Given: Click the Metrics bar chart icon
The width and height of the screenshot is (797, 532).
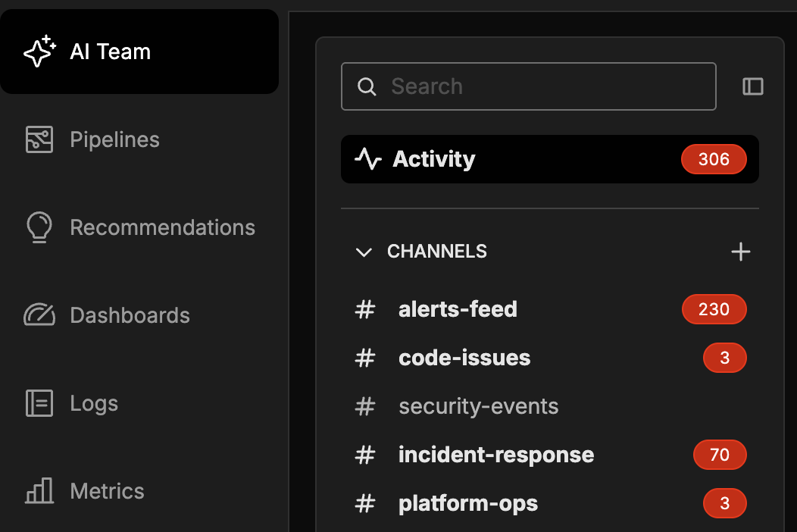Looking at the screenshot, I should 39,491.
